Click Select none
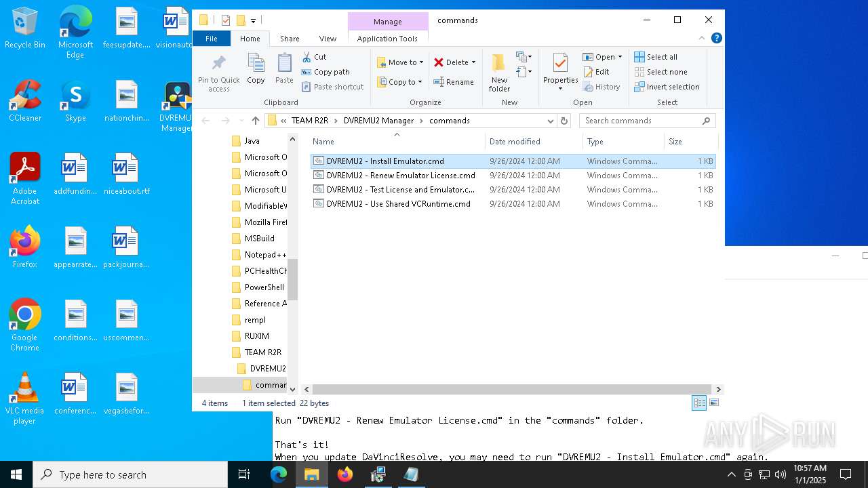The height and width of the screenshot is (488, 868). pos(660,72)
